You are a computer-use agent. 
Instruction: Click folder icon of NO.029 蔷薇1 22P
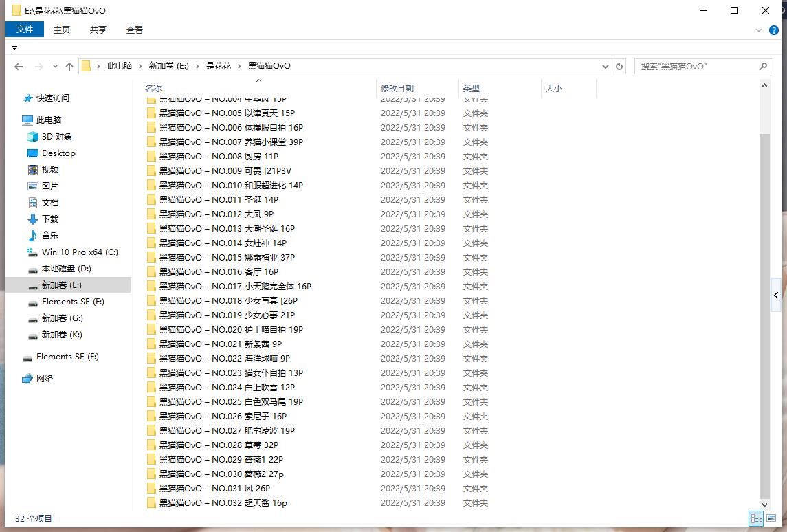coord(151,460)
